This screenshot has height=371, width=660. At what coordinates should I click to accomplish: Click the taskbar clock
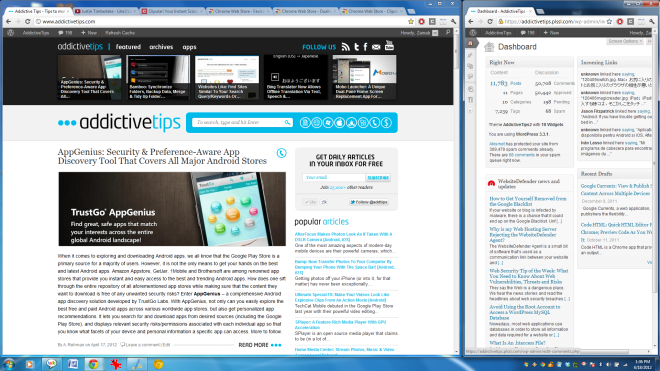tap(641, 364)
